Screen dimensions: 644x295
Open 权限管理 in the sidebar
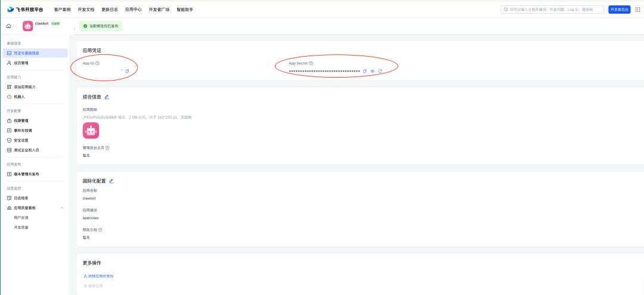(21, 121)
